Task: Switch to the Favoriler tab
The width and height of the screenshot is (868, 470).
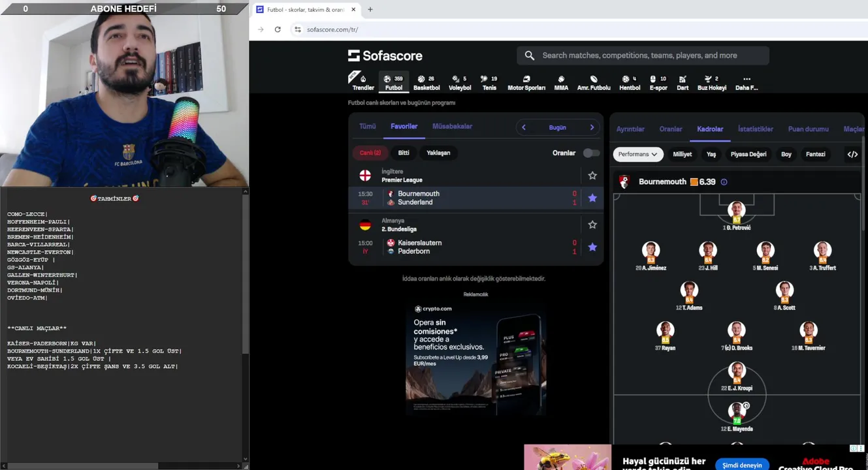Action: point(404,127)
